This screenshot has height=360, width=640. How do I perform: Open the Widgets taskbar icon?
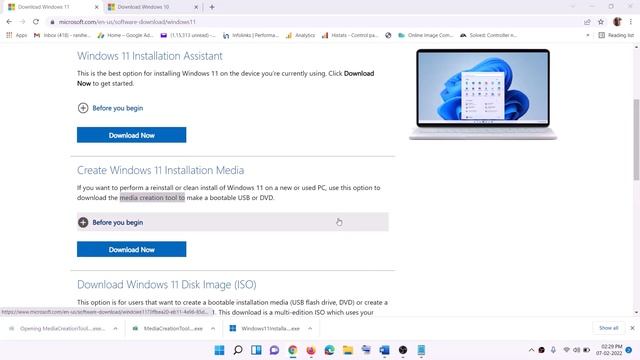(x=256, y=350)
